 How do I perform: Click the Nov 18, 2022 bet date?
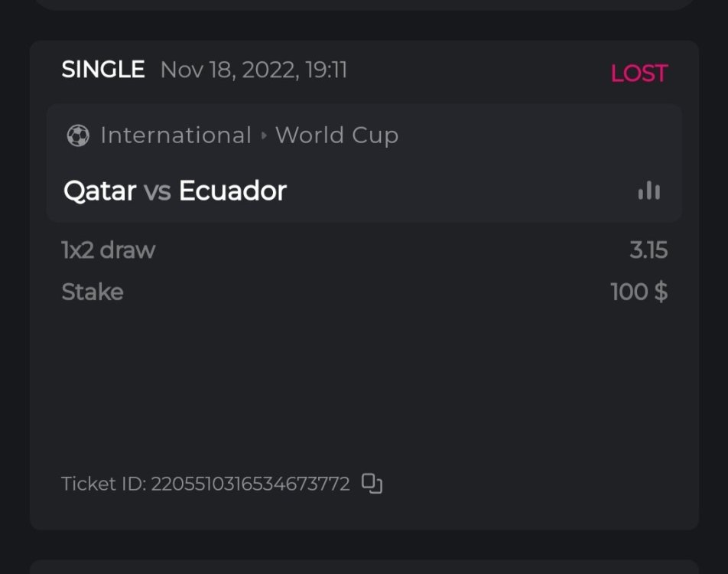tap(254, 70)
